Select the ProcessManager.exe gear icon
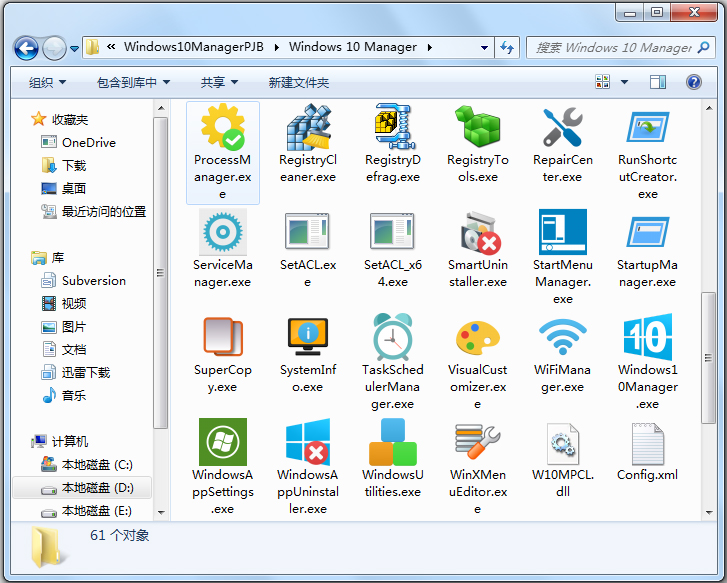The image size is (727, 583). tap(223, 127)
